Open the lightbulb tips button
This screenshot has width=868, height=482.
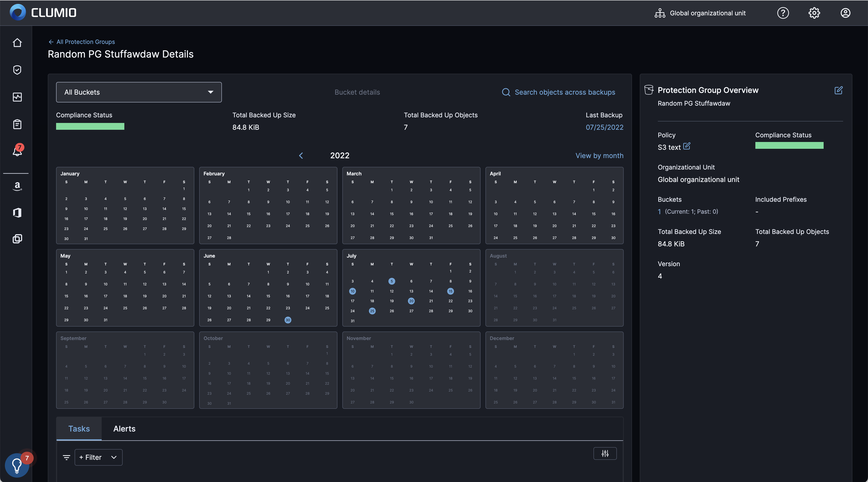pyautogui.click(x=17, y=465)
